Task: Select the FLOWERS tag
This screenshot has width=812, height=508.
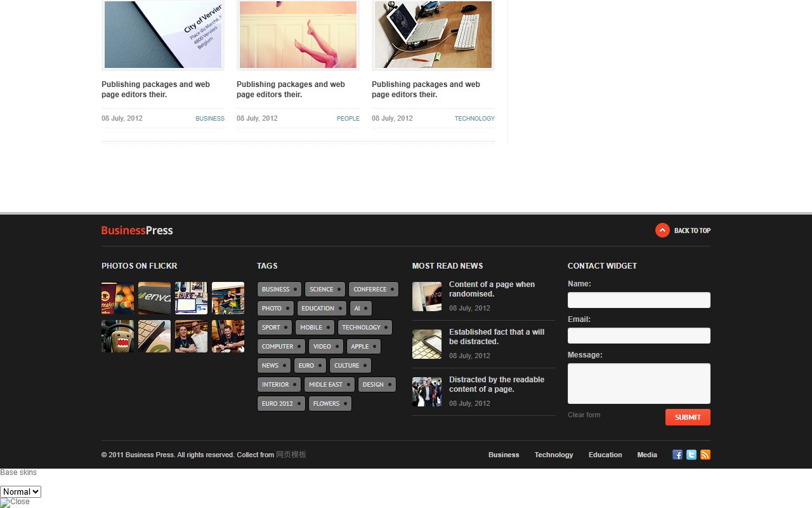Action: (330, 404)
